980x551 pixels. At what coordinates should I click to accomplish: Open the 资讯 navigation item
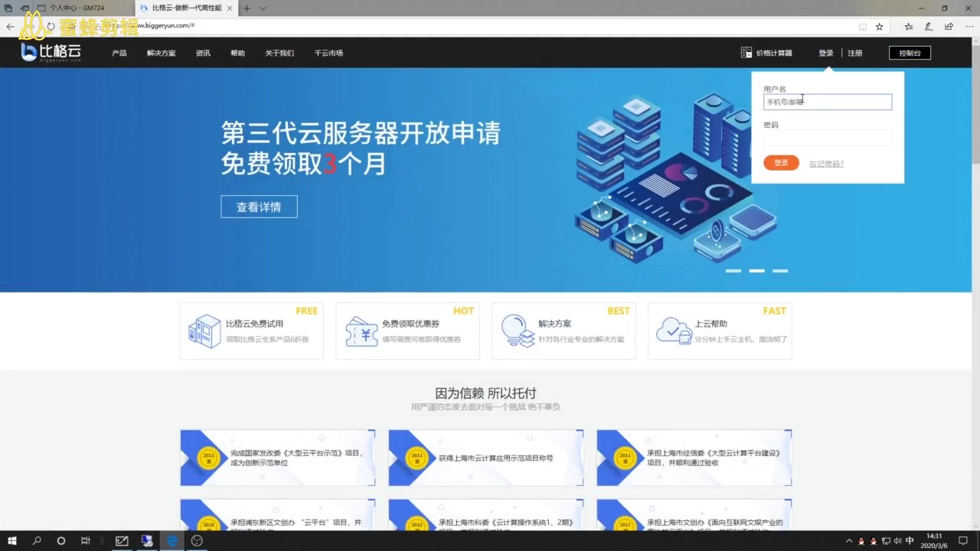(203, 53)
